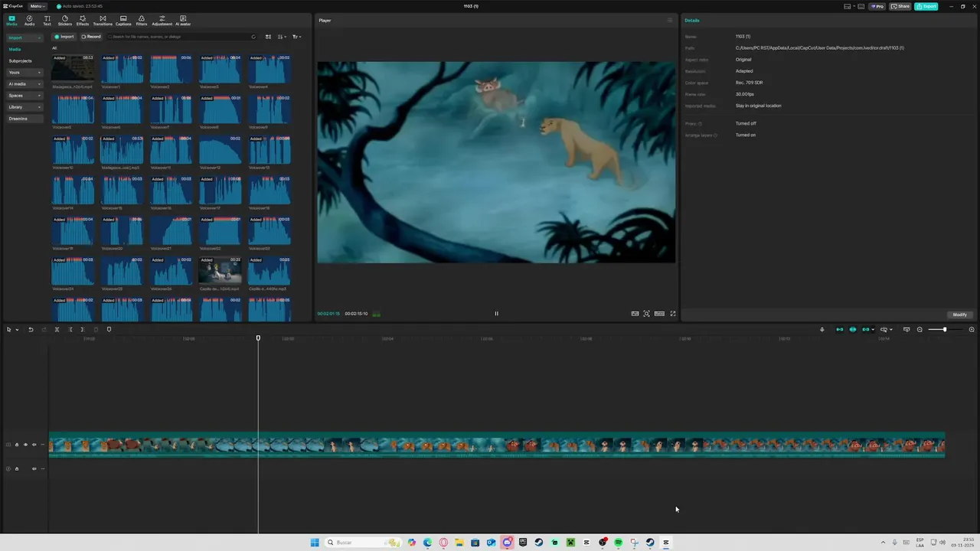Viewport: 980px width, 551px height.
Task: Lock the audio track
Action: tap(17, 468)
